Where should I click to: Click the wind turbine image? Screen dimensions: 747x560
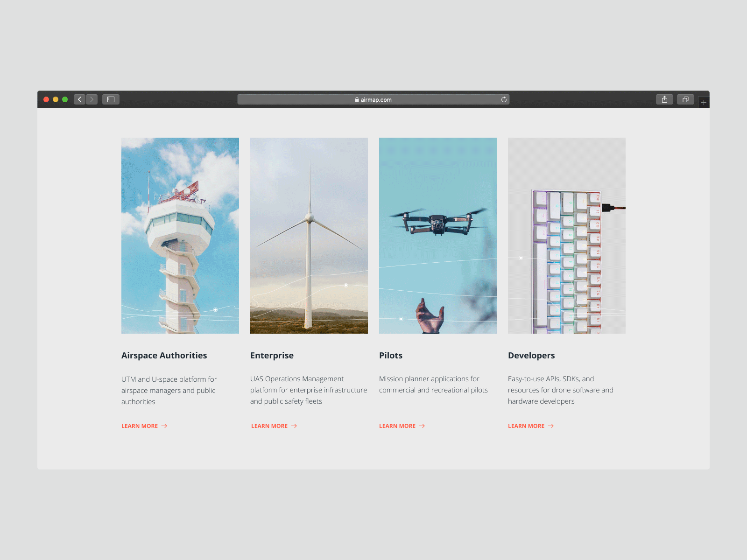click(309, 235)
